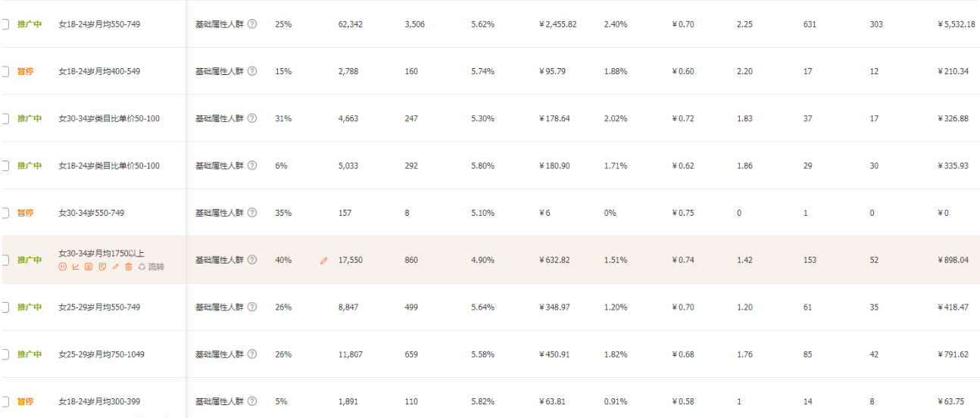
Task: Open audience 女18-24岁类目比单价50-100
Action: click(109, 166)
